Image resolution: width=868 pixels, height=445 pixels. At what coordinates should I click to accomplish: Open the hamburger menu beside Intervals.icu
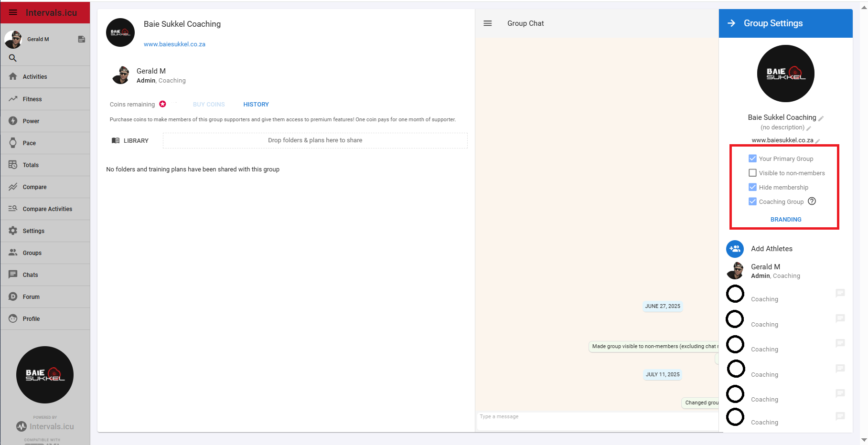click(x=13, y=12)
